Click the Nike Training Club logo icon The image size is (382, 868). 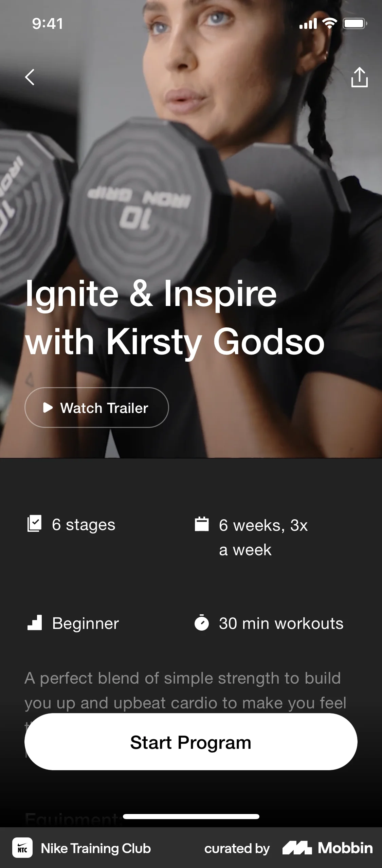(x=22, y=848)
